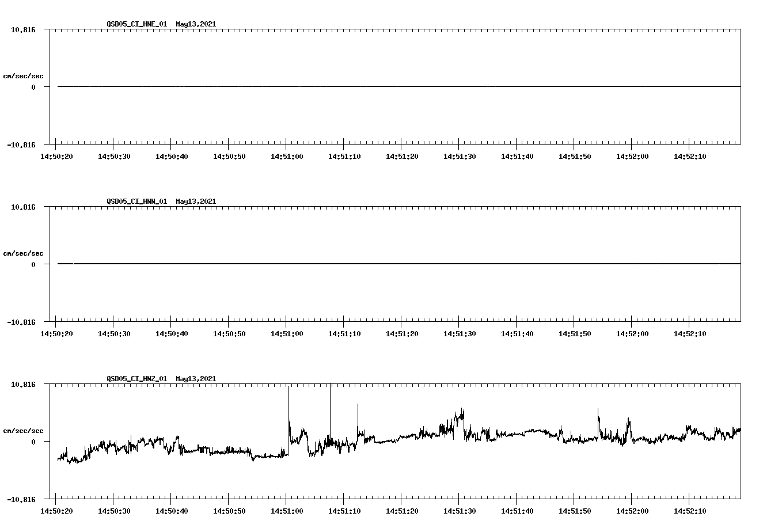
Task: Click the zero mark on the HNN amplitude axis
Action: pyautogui.click(x=34, y=263)
